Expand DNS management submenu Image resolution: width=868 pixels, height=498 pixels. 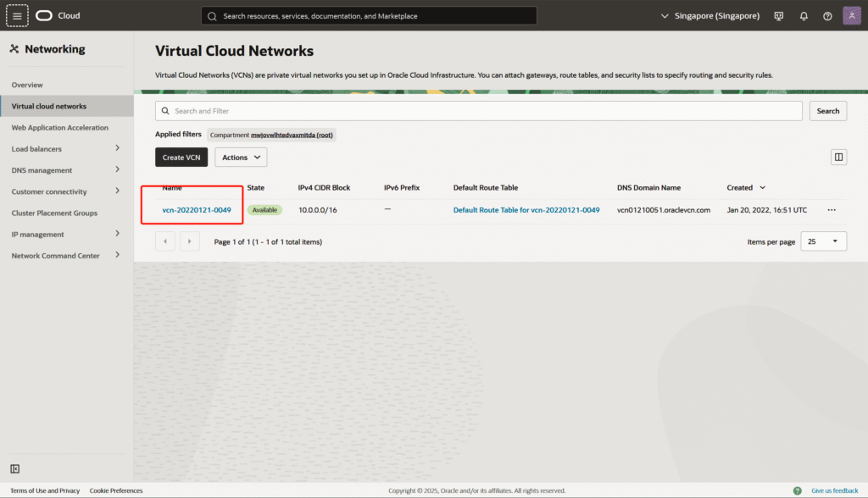coord(117,170)
